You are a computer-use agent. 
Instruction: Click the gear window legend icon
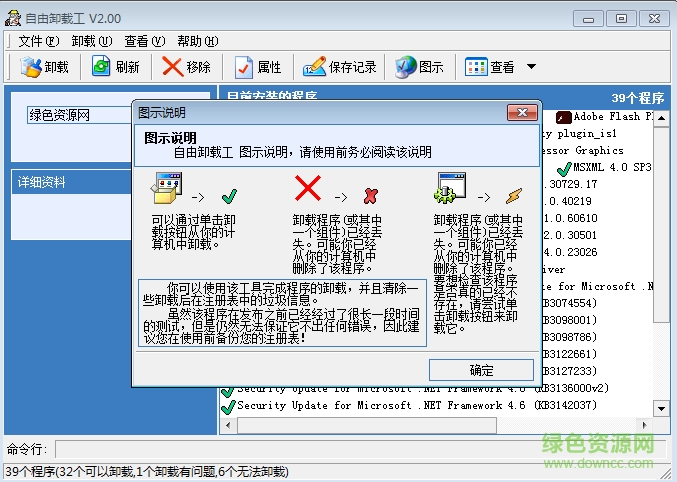pos(449,188)
